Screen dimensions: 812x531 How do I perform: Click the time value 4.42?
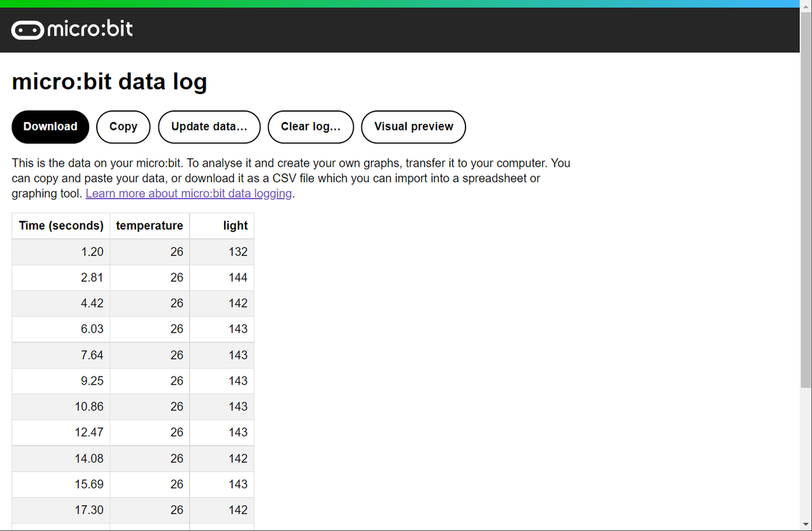coord(92,303)
